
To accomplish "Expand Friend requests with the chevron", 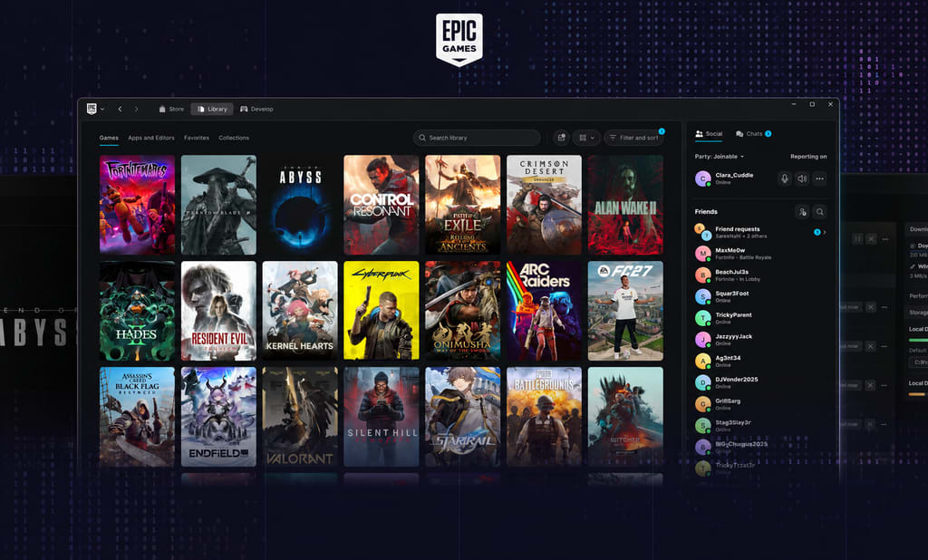I will [825, 232].
